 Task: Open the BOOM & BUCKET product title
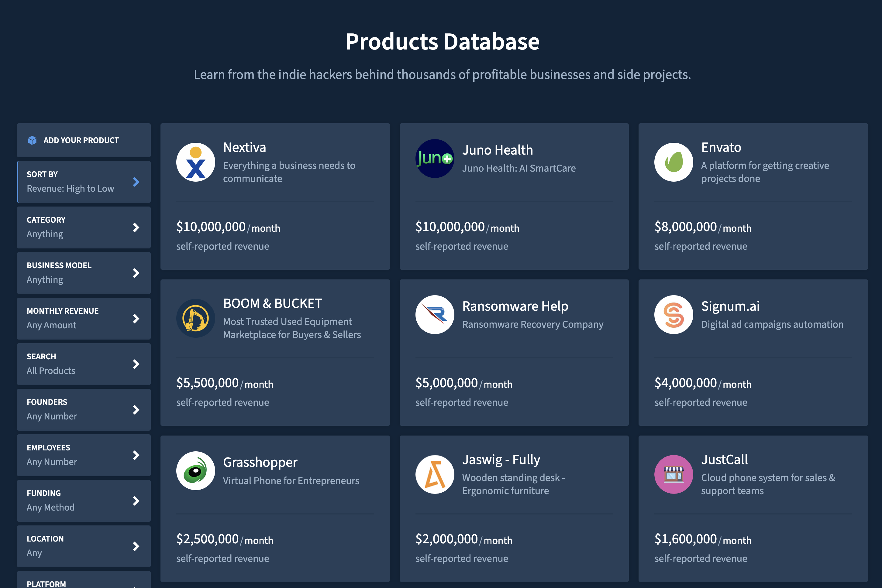click(x=273, y=303)
